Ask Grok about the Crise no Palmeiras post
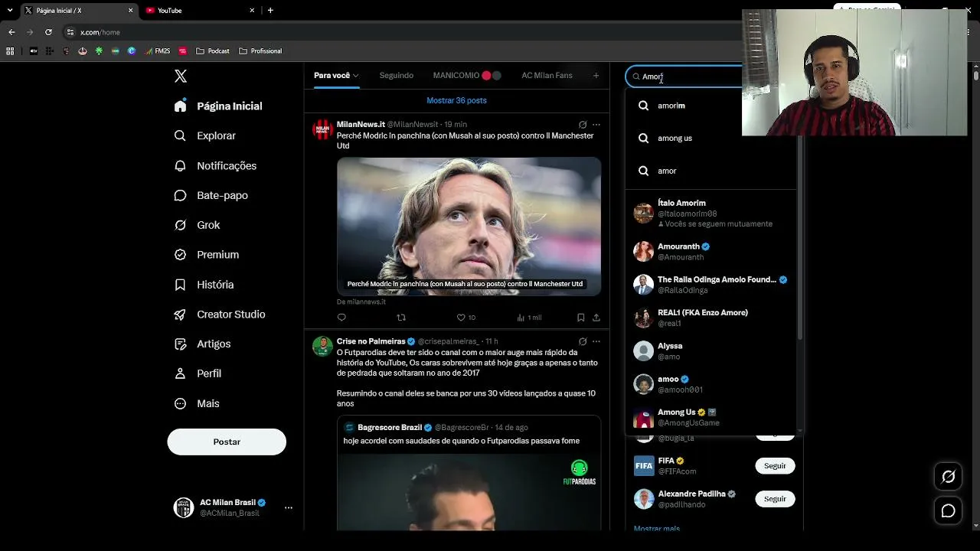980x551 pixels. click(583, 341)
